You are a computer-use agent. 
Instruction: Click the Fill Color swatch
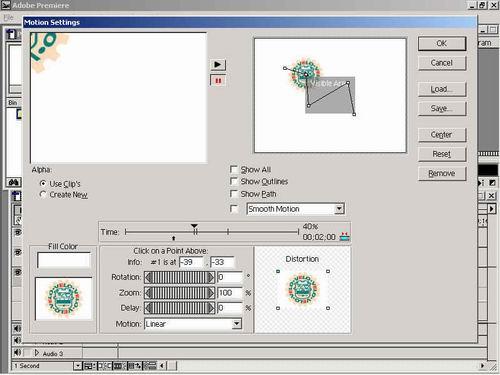pyautogui.click(x=64, y=260)
